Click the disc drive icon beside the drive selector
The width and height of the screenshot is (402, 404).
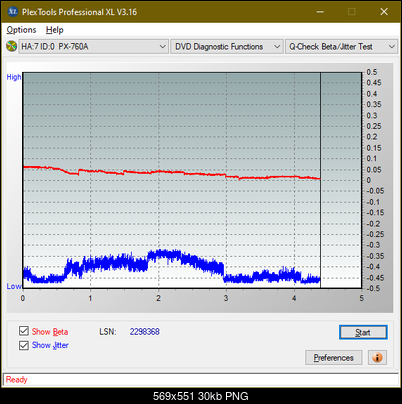click(12, 46)
